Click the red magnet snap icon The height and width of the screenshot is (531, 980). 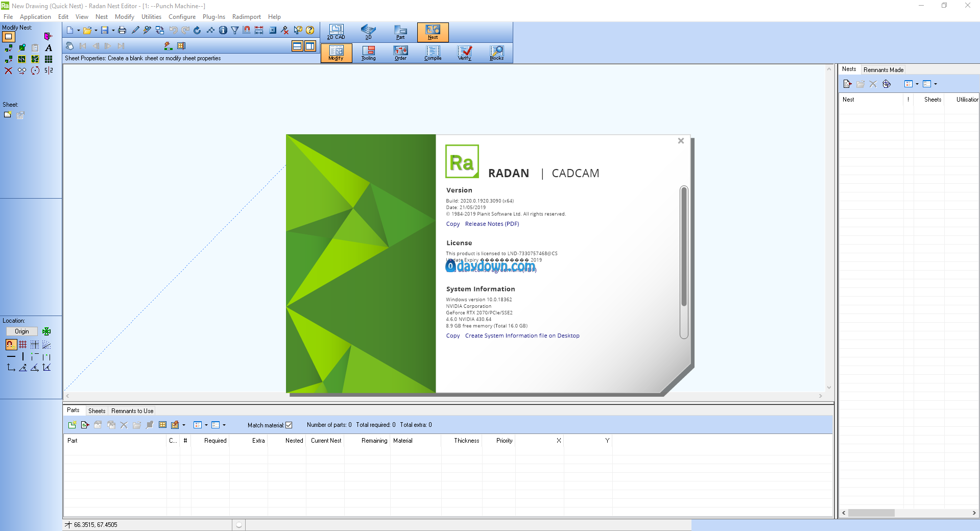click(x=247, y=31)
